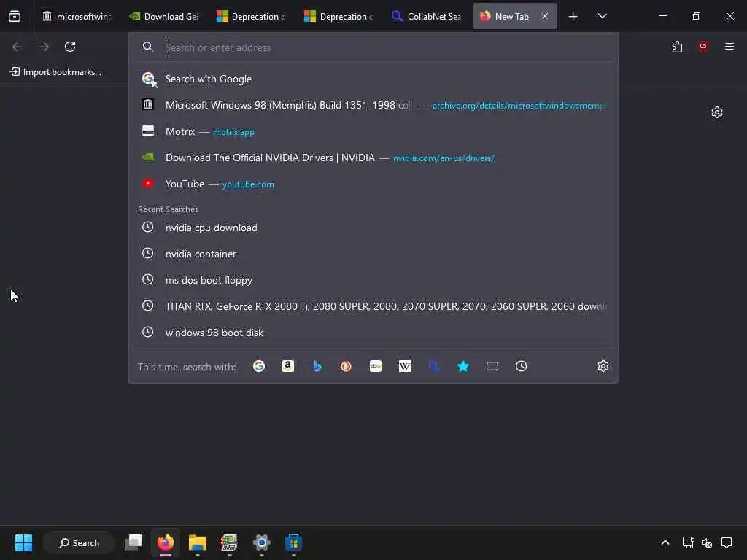747x560 pixels.
Task: Switch to the Download GeForce tab
Action: coord(163,16)
